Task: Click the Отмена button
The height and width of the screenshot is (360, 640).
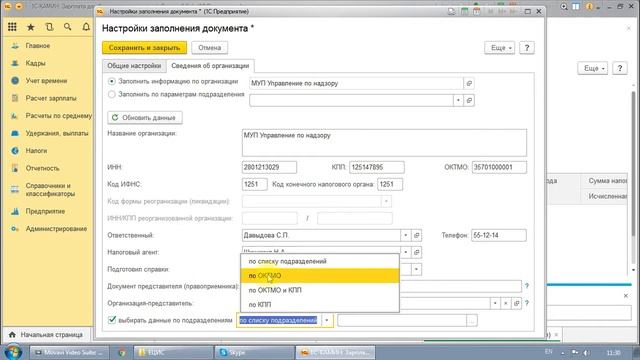Action: pos(209,48)
